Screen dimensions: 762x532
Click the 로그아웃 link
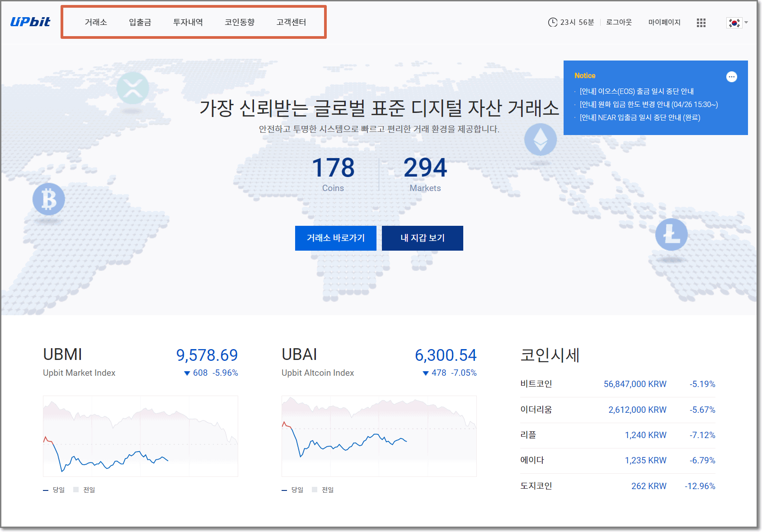(620, 22)
